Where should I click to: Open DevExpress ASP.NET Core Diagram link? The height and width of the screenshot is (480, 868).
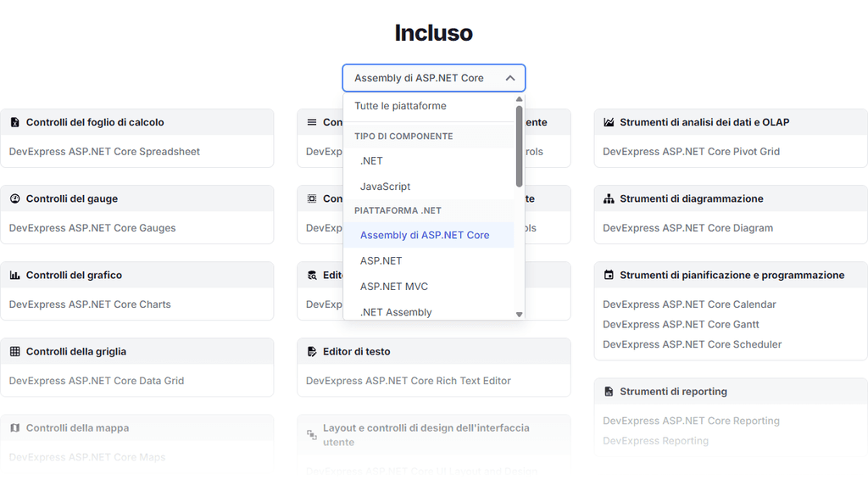tap(687, 228)
